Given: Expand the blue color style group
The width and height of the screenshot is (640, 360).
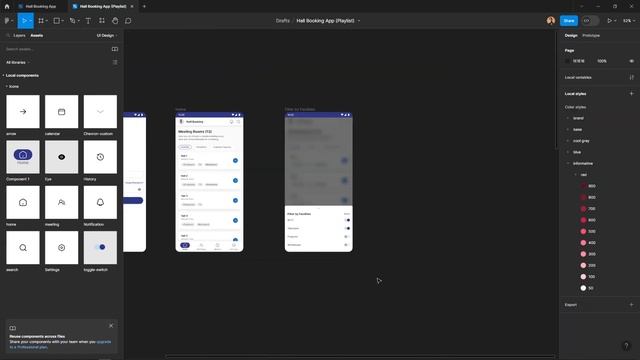Looking at the screenshot, I should [568, 152].
